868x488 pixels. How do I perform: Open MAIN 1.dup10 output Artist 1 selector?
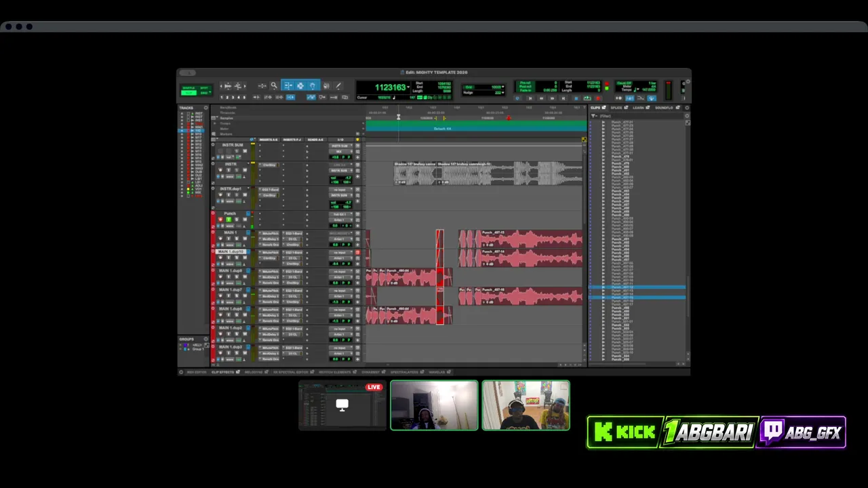click(340, 258)
